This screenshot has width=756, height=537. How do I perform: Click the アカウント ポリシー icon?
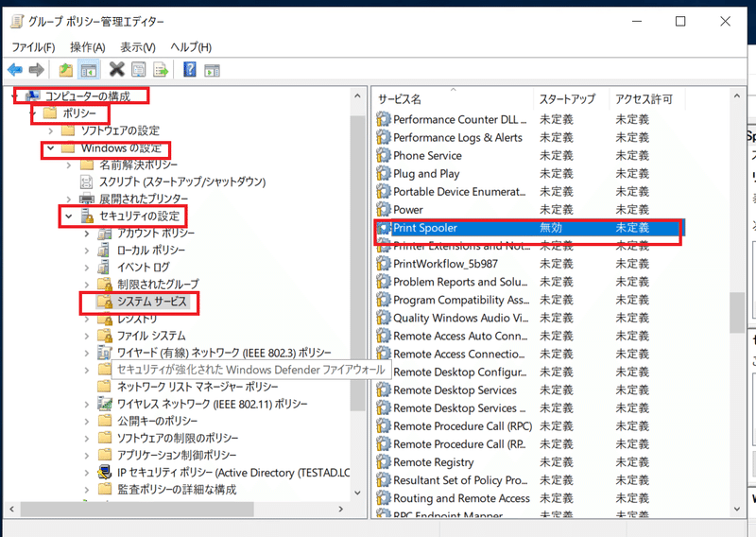tap(105, 234)
